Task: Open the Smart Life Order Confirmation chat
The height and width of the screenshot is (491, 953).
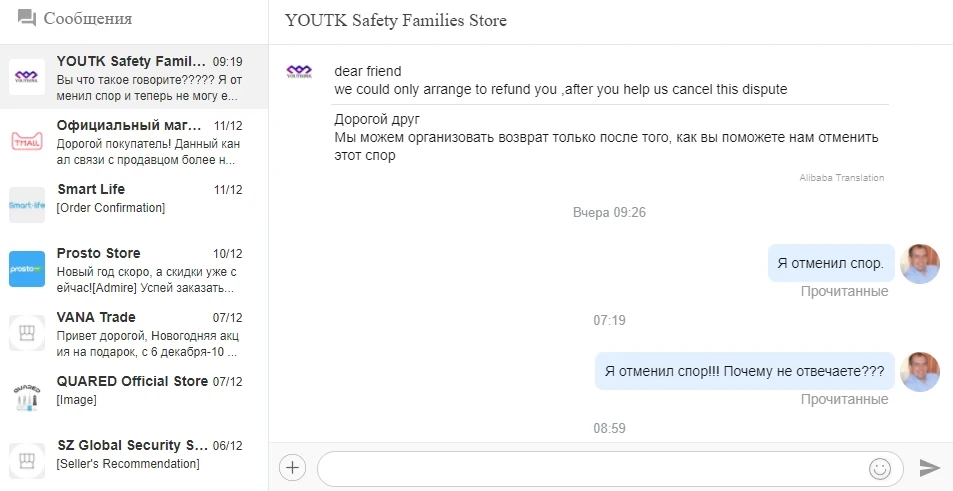Action: 145,198
